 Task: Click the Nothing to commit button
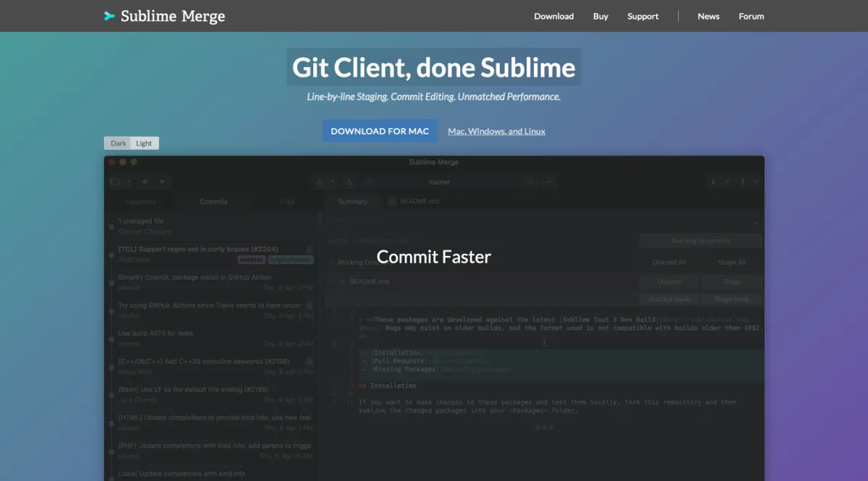pos(700,241)
